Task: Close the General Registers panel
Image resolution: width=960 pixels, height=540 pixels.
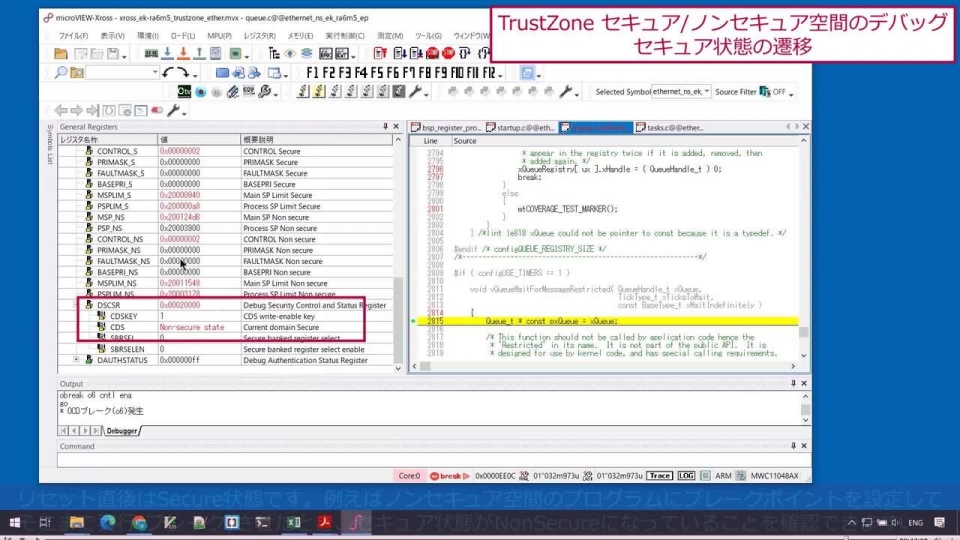Action: pyautogui.click(x=396, y=126)
